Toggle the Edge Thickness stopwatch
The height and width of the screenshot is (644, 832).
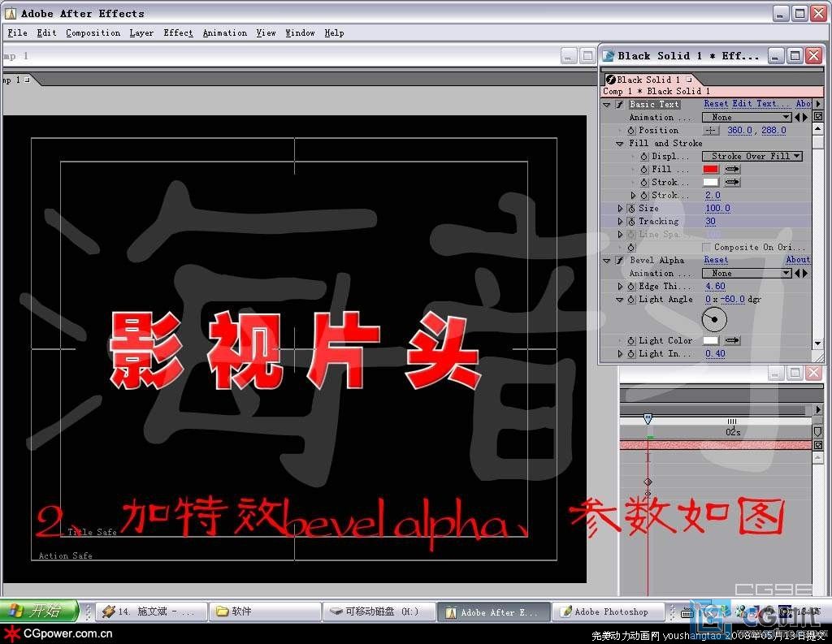click(630, 287)
